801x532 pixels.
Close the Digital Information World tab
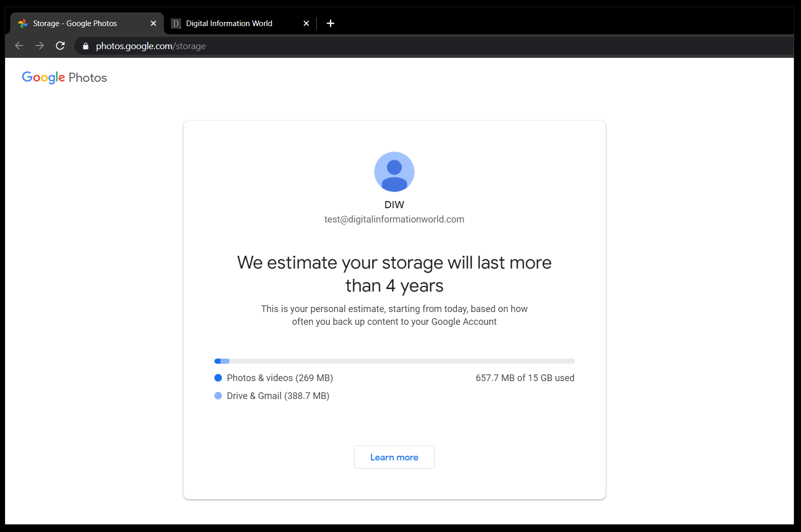(306, 24)
